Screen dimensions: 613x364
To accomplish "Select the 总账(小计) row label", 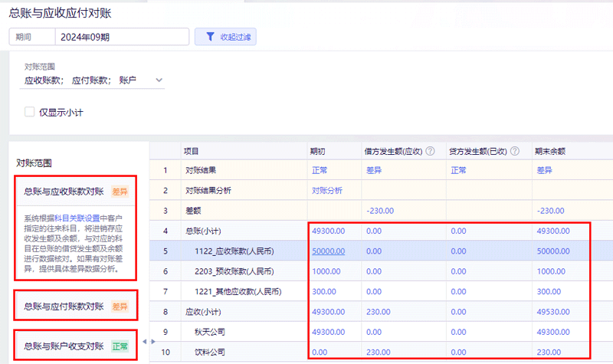I will 203,231.
